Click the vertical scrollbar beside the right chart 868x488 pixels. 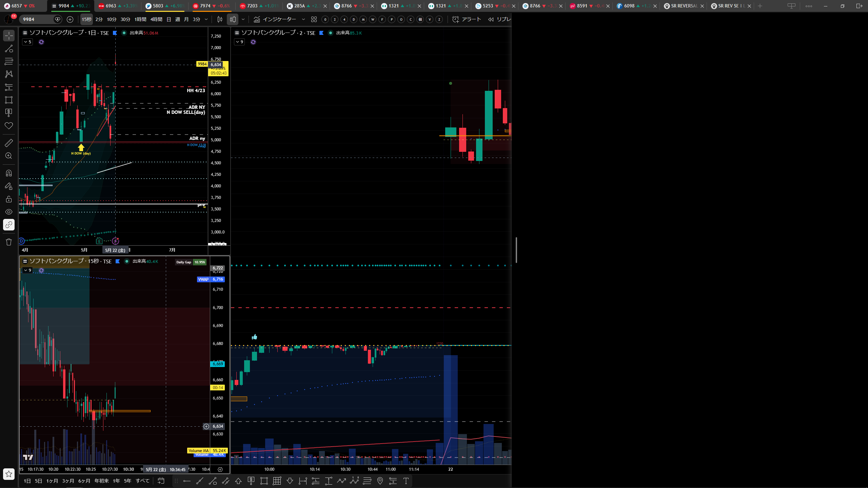coord(516,250)
